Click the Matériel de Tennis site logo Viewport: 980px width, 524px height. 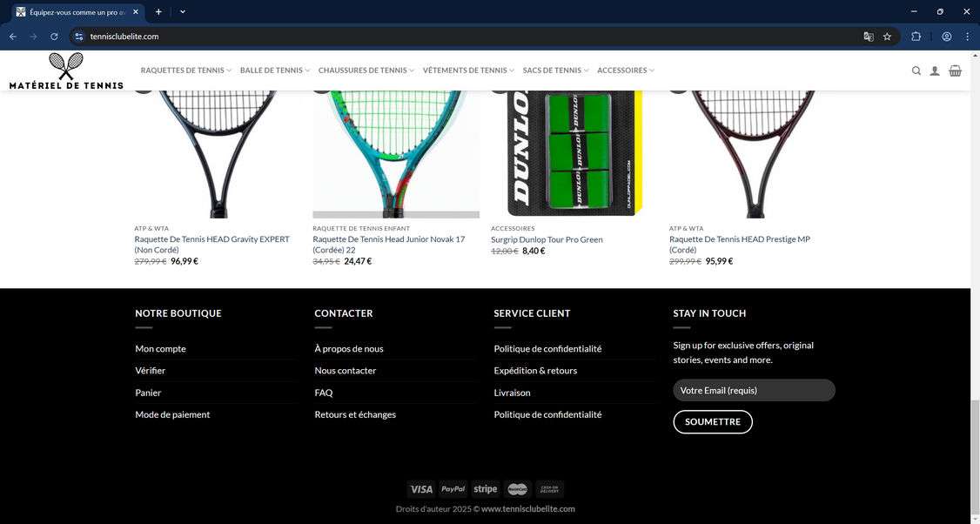click(66, 71)
